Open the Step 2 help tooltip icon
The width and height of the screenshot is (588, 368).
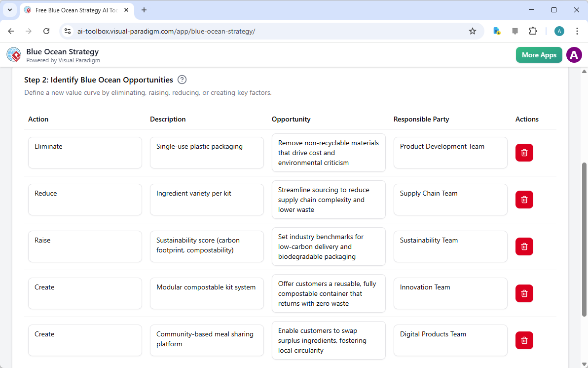tap(182, 80)
